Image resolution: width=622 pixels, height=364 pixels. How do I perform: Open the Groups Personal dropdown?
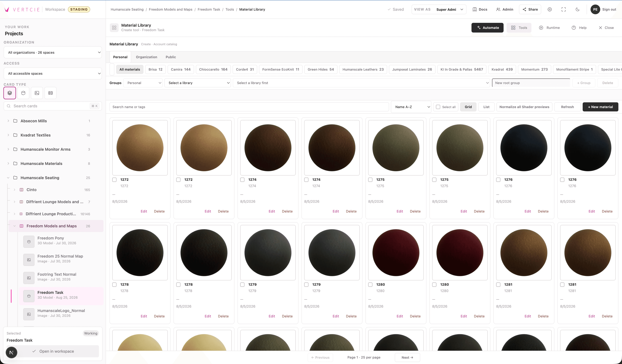pos(143,83)
